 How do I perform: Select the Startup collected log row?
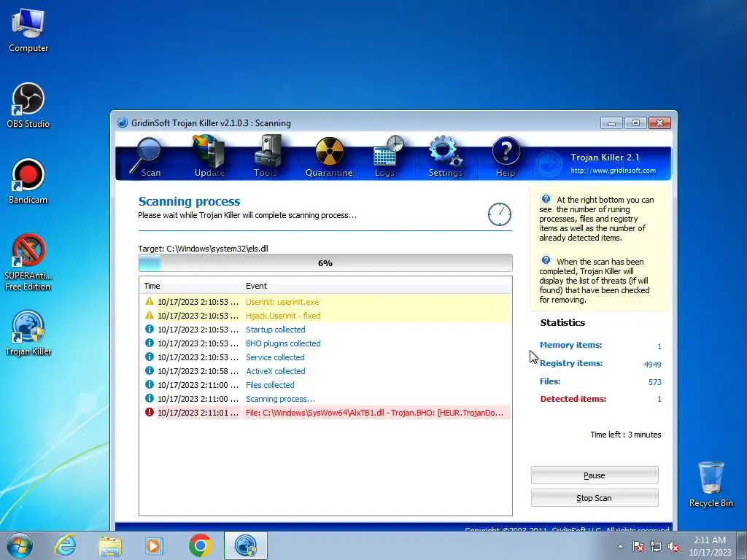click(325, 329)
